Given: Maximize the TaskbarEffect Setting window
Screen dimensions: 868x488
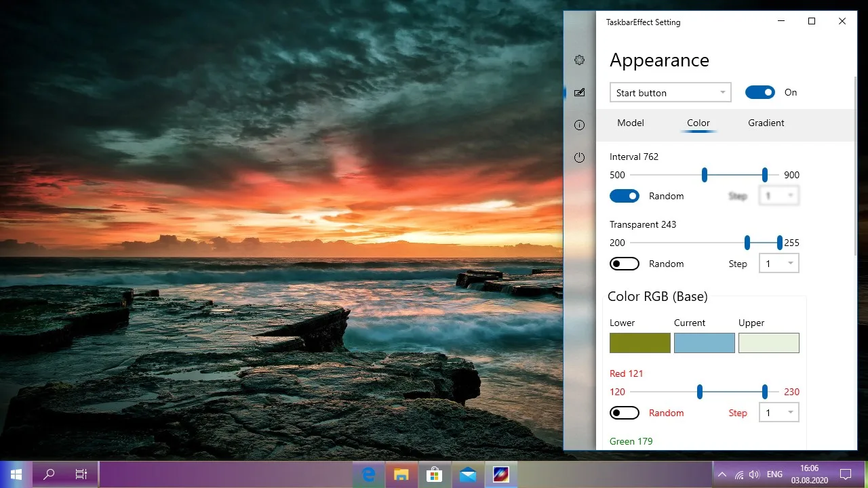Looking at the screenshot, I should tap(812, 22).
